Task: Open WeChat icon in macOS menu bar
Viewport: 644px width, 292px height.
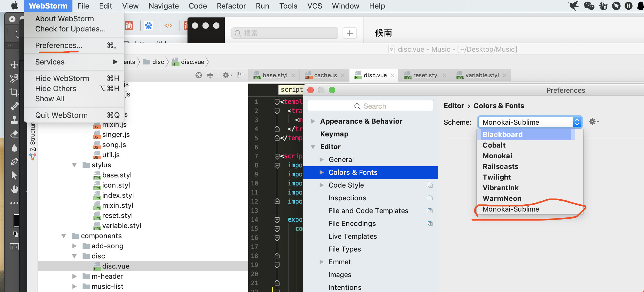Action: tap(589, 6)
